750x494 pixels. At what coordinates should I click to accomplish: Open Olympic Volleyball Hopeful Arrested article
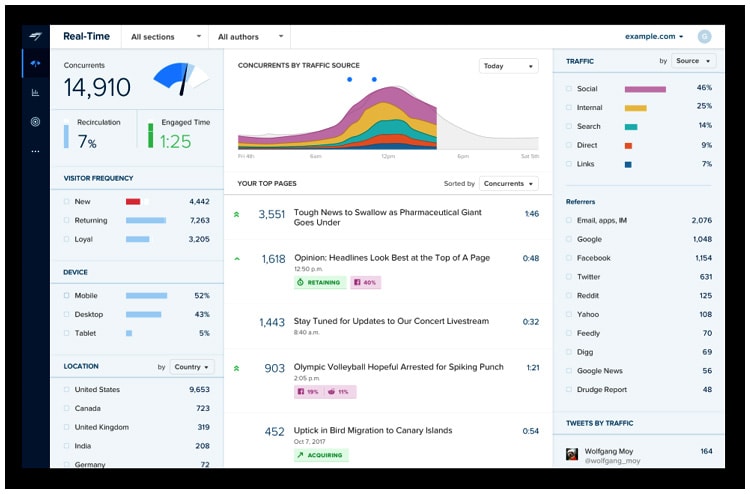click(x=398, y=367)
